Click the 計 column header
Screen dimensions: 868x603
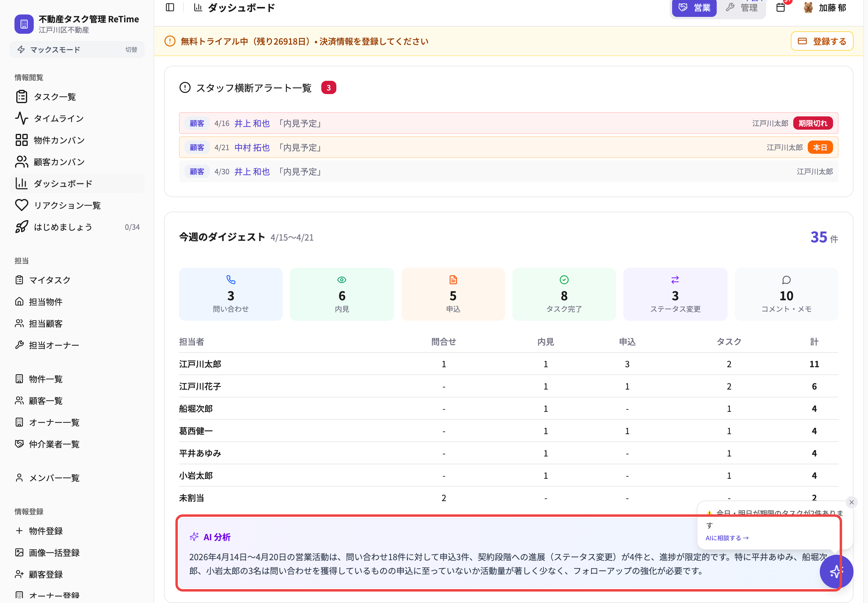[x=814, y=342]
